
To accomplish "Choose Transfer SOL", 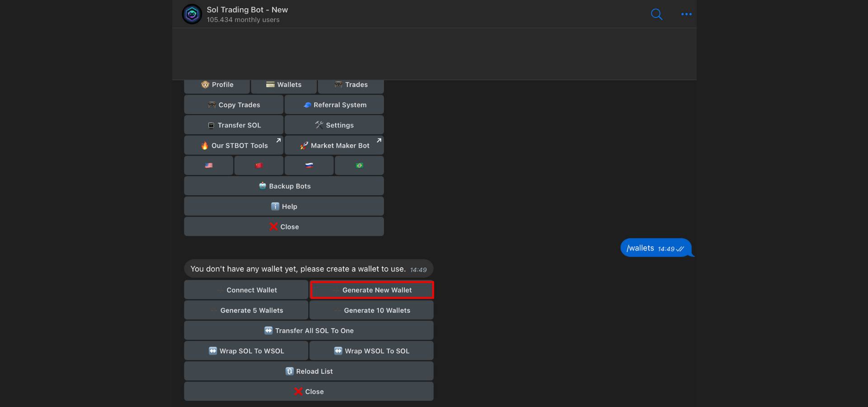I will (x=234, y=125).
